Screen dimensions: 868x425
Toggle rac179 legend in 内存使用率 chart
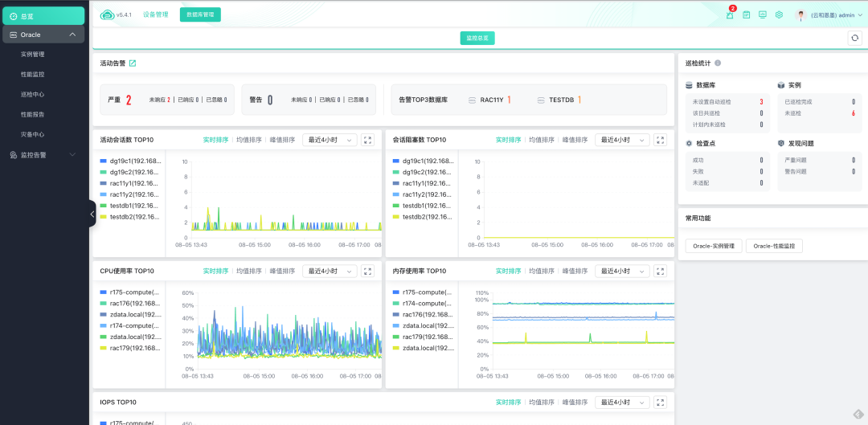pyautogui.click(x=423, y=337)
